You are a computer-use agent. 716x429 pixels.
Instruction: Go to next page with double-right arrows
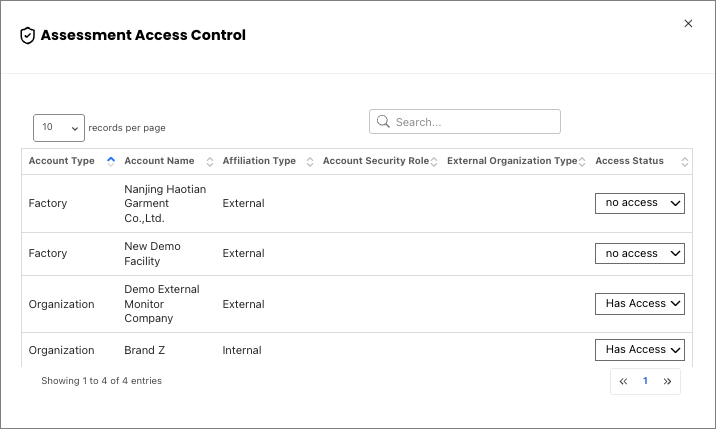click(667, 381)
